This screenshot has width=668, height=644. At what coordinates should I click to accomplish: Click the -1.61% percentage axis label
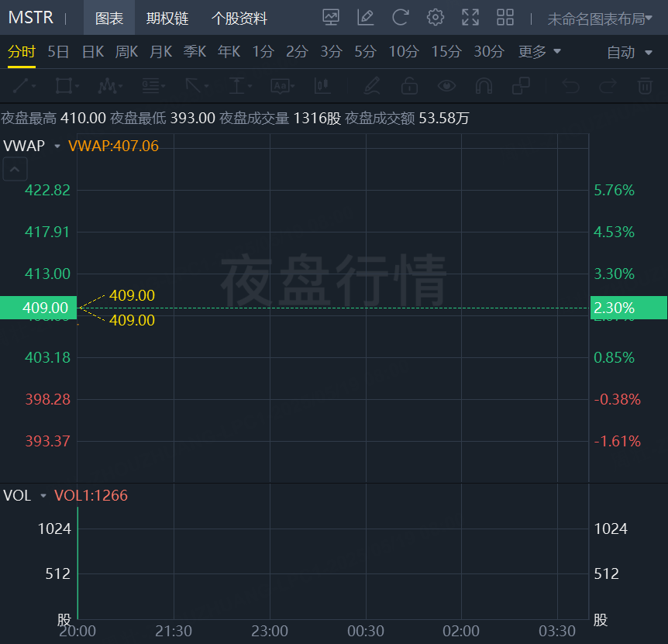pos(617,441)
